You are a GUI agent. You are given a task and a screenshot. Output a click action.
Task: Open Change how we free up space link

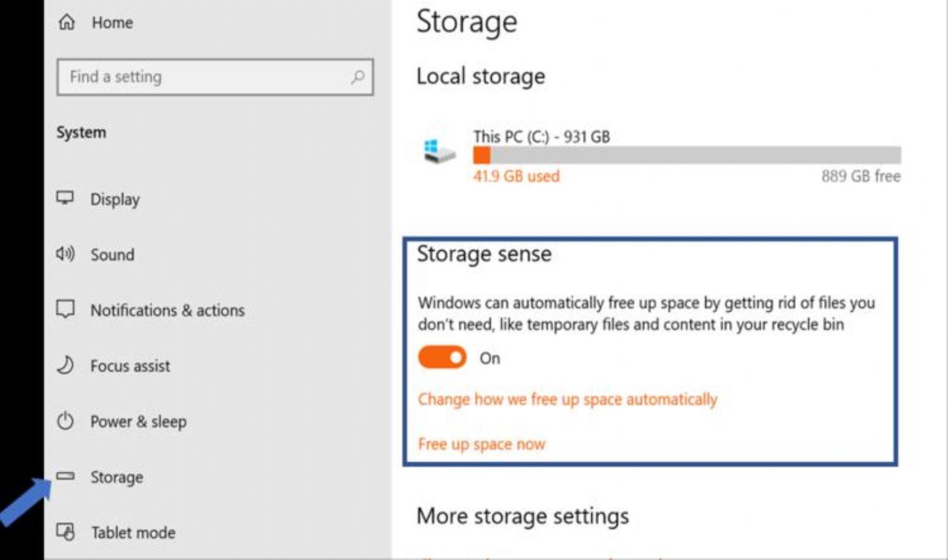(x=568, y=399)
